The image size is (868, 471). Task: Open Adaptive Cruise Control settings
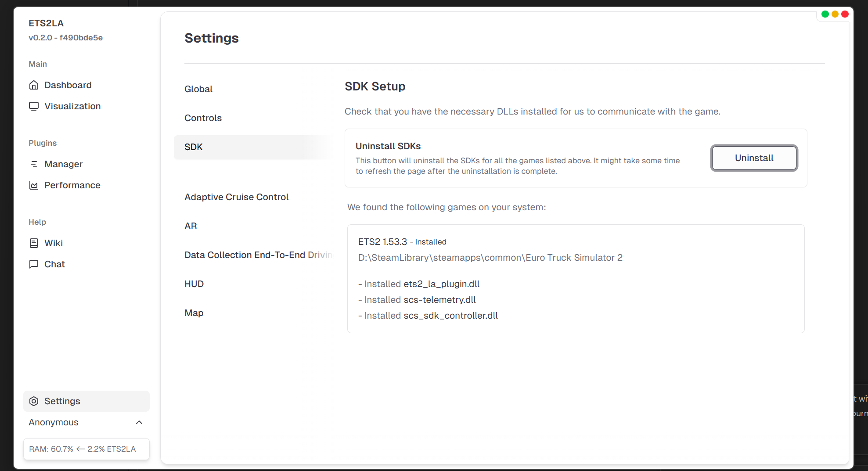[236, 197]
